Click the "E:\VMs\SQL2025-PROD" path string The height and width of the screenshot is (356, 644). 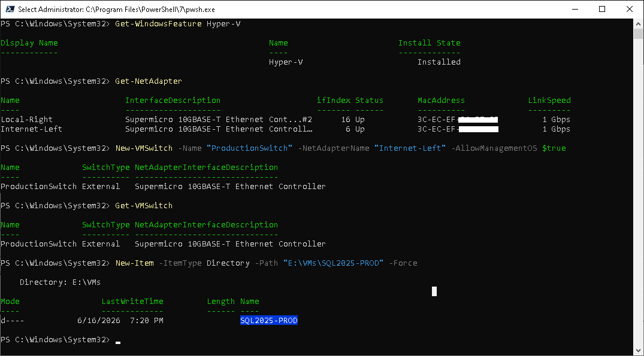pyautogui.click(x=333, y=263)
